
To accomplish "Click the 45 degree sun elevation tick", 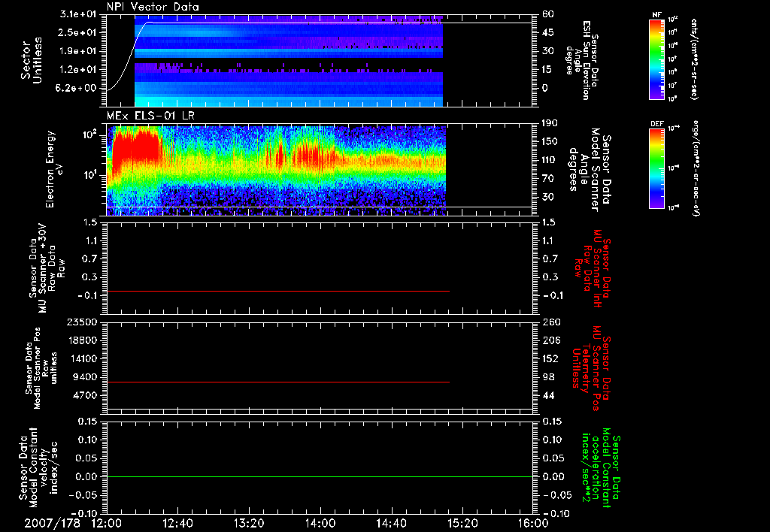I will click(x=547, y=32).
